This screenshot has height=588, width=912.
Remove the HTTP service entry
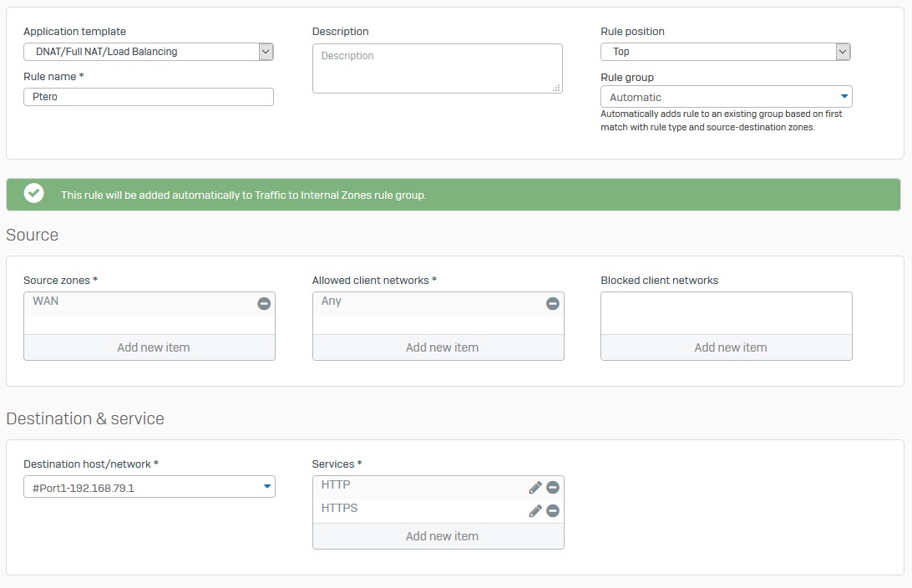point(552,488)
